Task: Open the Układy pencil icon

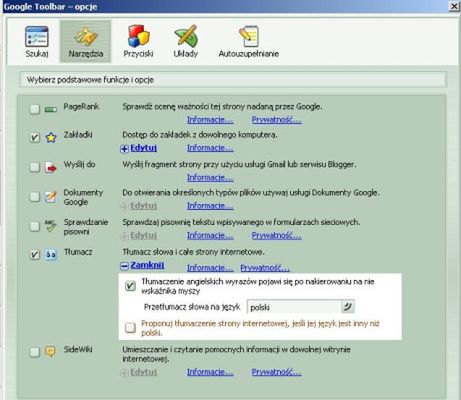Action: pyautogui.click(x=186, y=36)
